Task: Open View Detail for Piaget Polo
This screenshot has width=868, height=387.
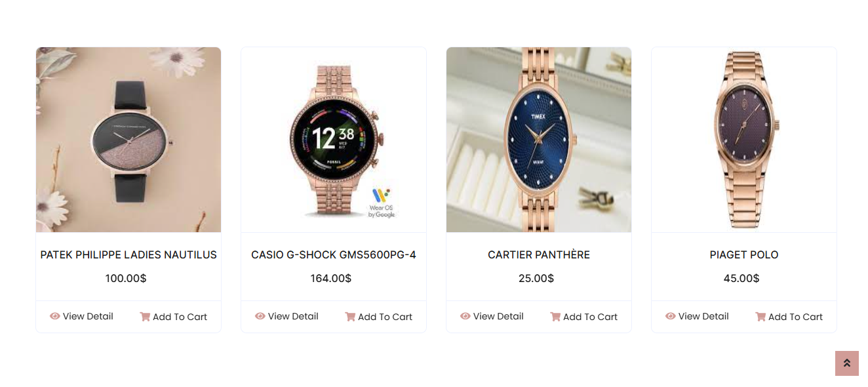Action: point(697,316)
